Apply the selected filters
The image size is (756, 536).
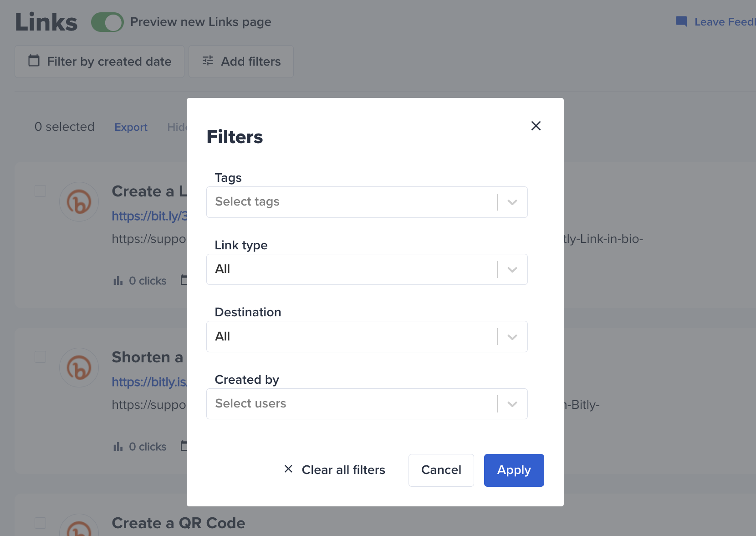(514, 470)
